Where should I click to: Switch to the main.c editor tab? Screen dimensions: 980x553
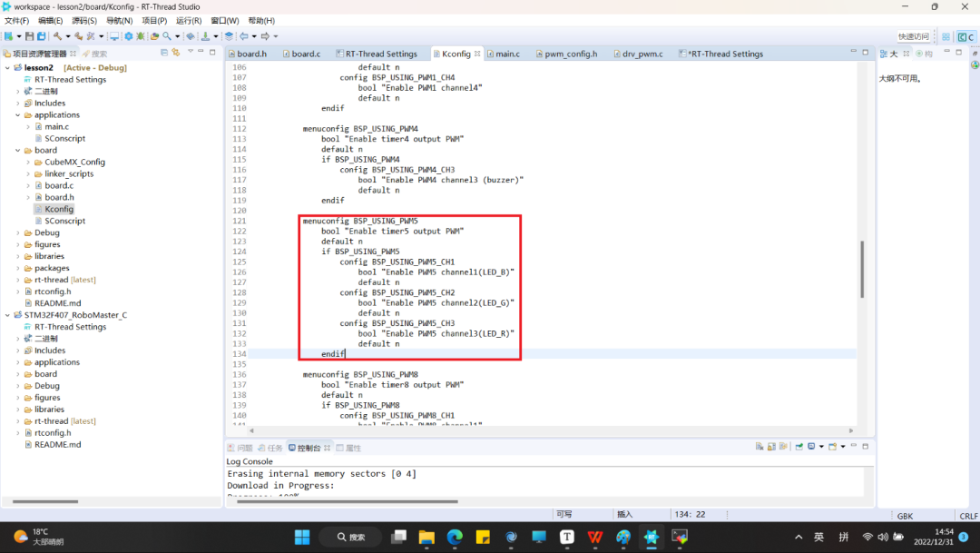507,54
